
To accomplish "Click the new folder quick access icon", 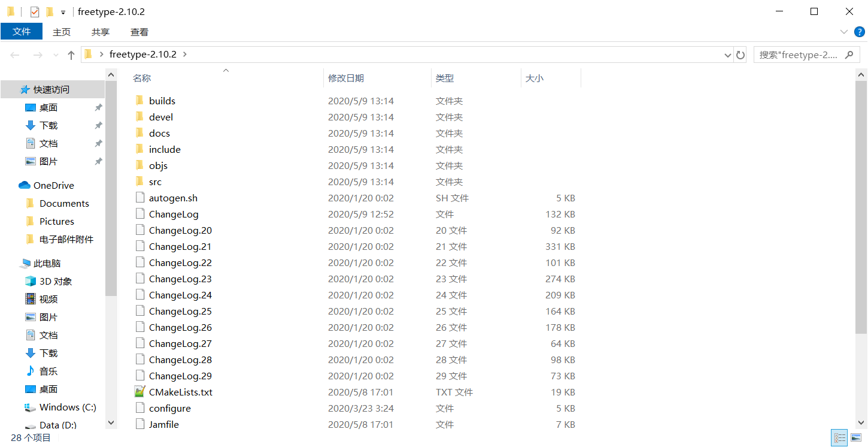I will tap(50, 11).
